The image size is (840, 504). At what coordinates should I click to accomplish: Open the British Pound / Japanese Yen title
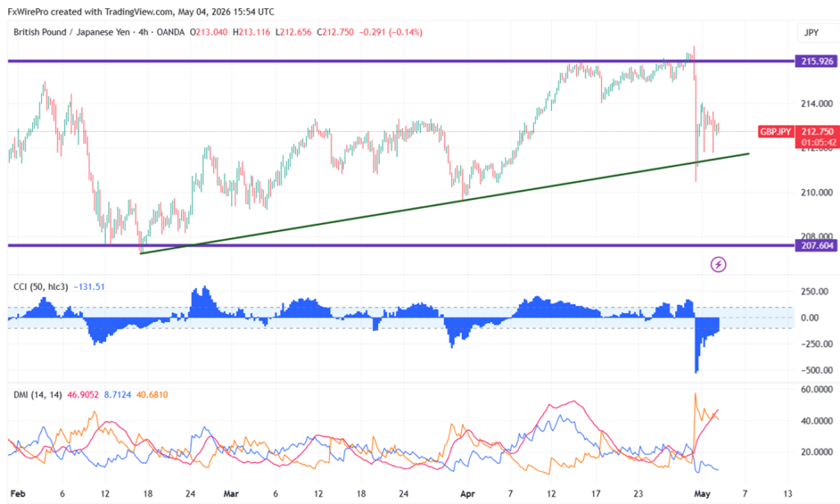[x=71, y=32]
